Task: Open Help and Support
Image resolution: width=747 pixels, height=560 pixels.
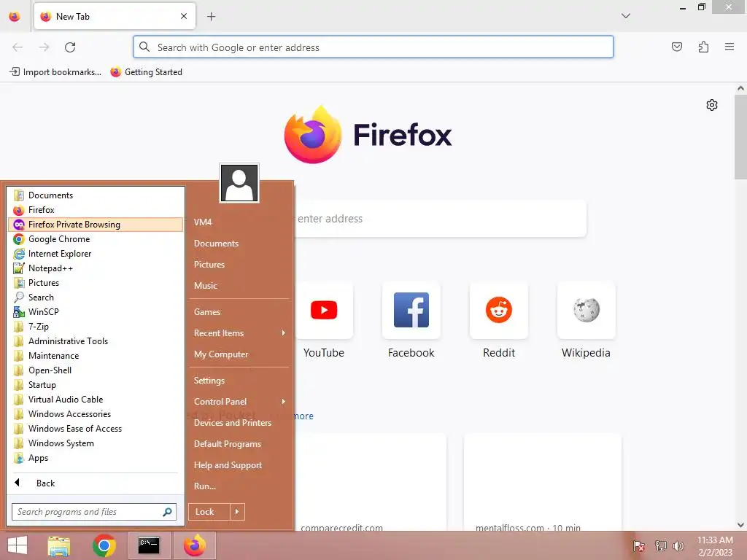Action: coord(239,465)
